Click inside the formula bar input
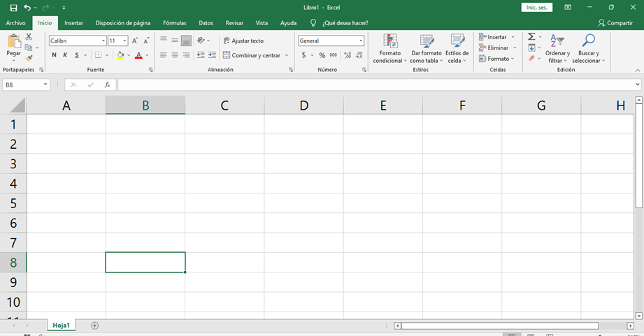 [378, 85]
